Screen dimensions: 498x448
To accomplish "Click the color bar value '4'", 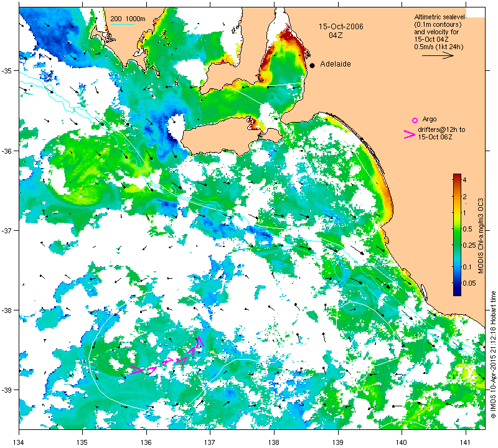I will point(464,180).
